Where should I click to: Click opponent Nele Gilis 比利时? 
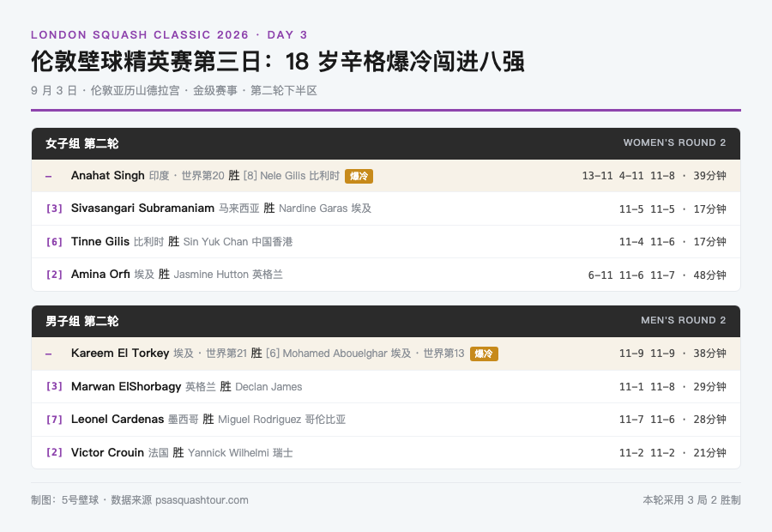click(x=300, y=176)
